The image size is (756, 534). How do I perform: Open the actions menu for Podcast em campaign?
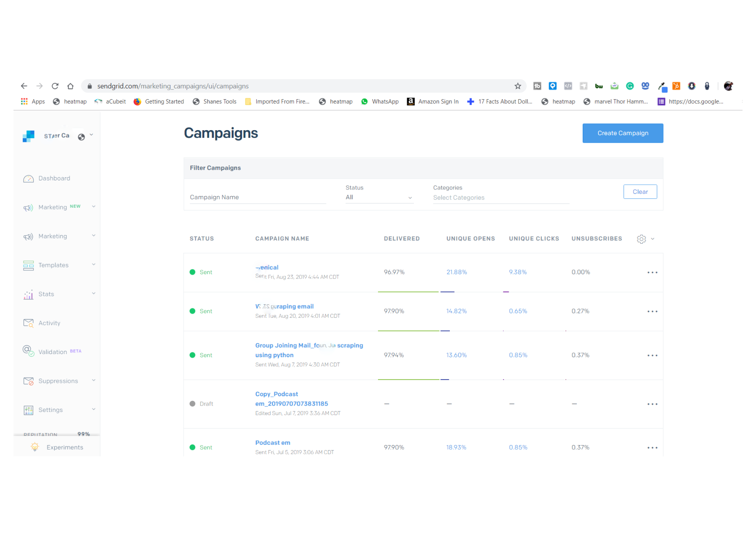652,447
